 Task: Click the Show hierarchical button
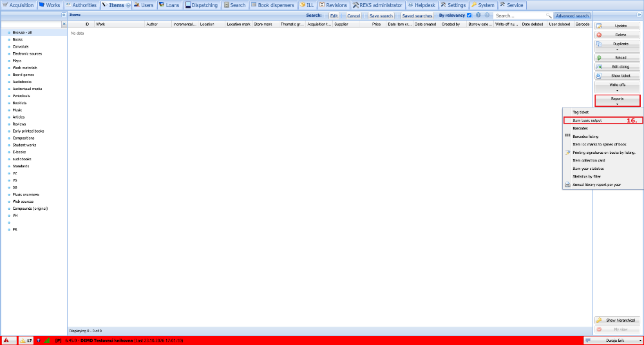coord(617,320)
